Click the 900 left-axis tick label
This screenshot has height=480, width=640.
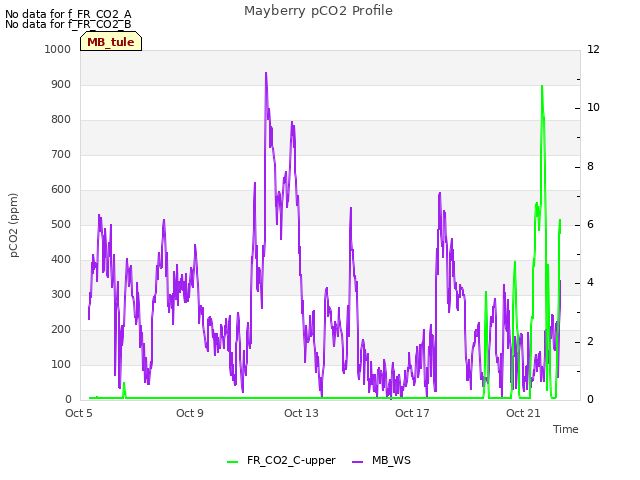pos(61,84)
